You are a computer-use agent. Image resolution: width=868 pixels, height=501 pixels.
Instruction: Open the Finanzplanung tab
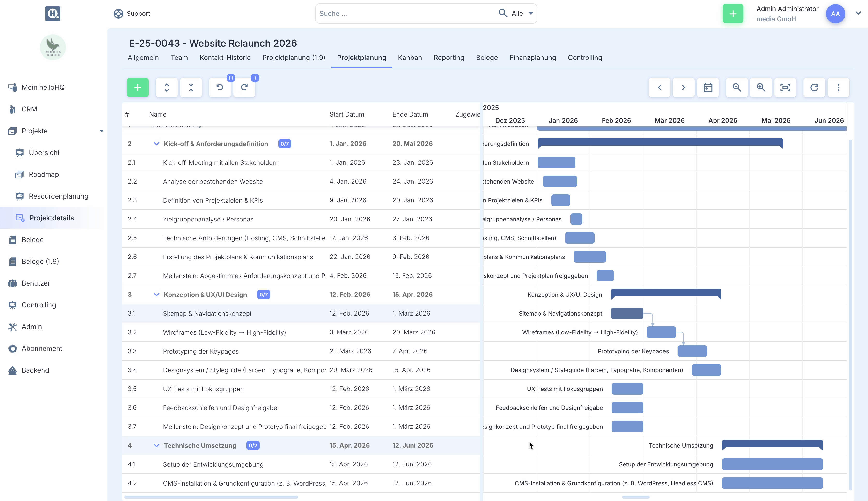[x=533, y=58]
